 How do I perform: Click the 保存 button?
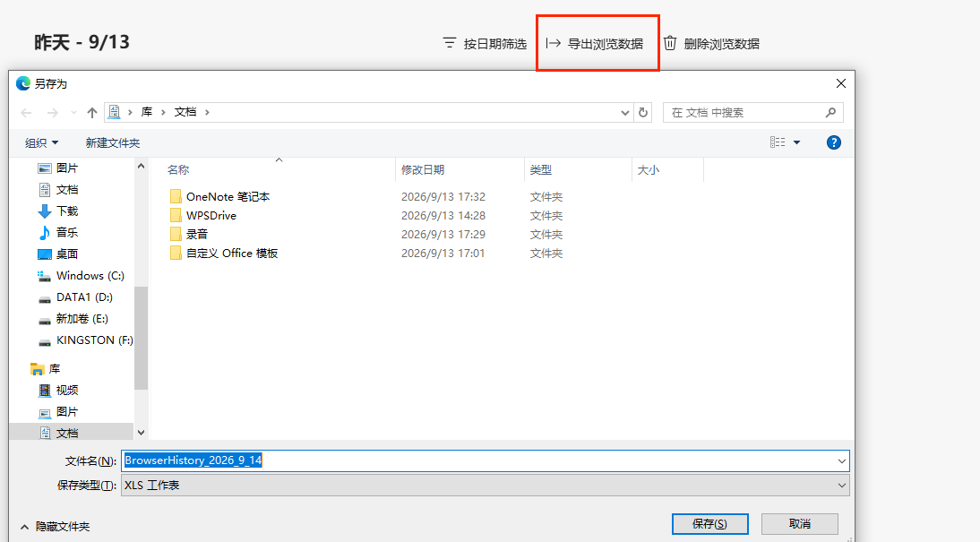click(710, 524)
